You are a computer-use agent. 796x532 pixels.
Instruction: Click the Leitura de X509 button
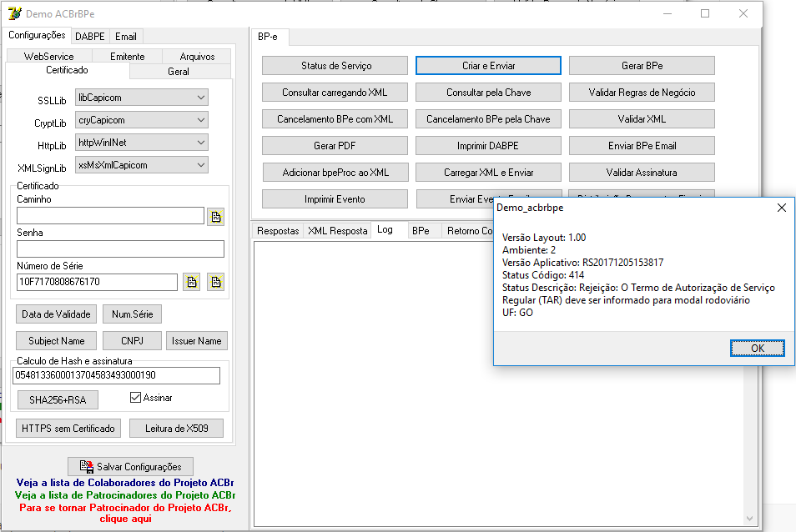(176, 428)
